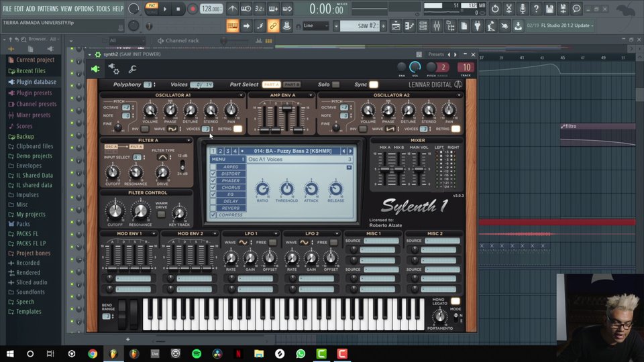Enable the REVERB effect checkbox
The height and width of the screenshot is (362, 644).
coord(213,208)
